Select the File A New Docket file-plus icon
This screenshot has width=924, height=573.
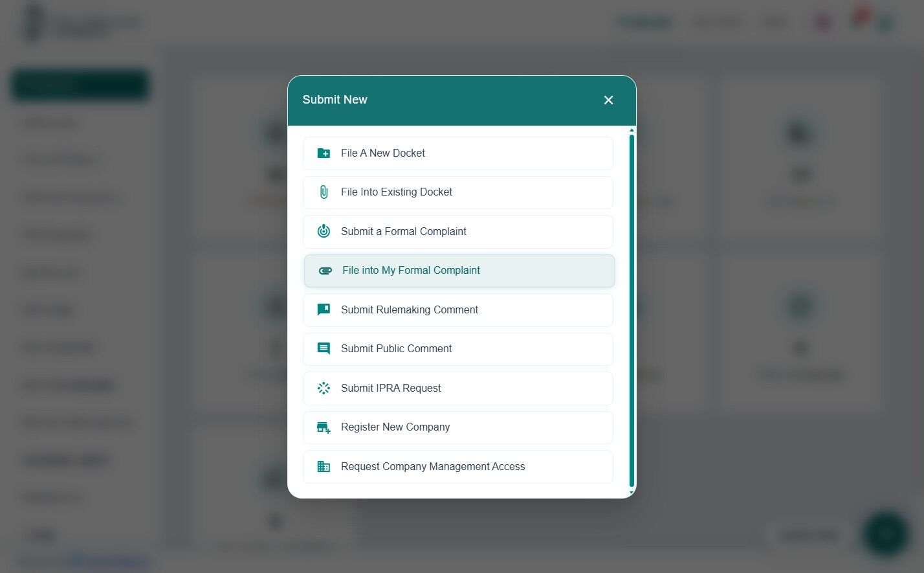(324, 153)
